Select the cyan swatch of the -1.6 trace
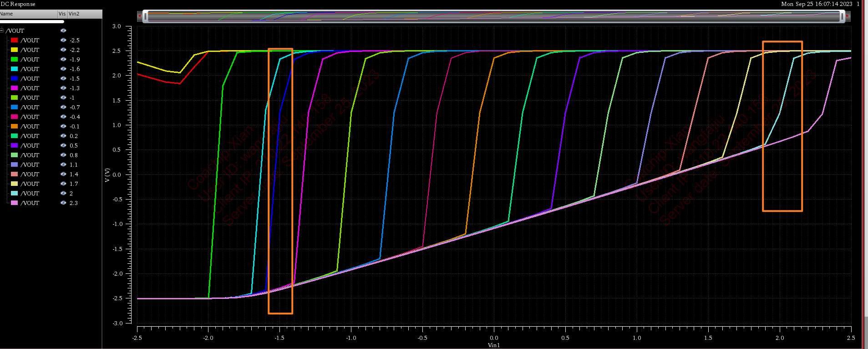The image size is (868, 349). pos(15,69)
